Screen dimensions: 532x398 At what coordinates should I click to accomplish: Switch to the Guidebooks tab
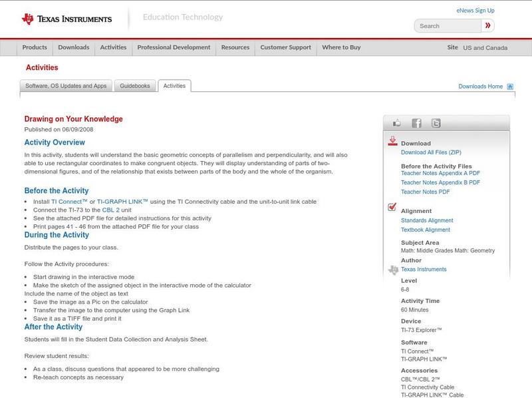point(135,86)
